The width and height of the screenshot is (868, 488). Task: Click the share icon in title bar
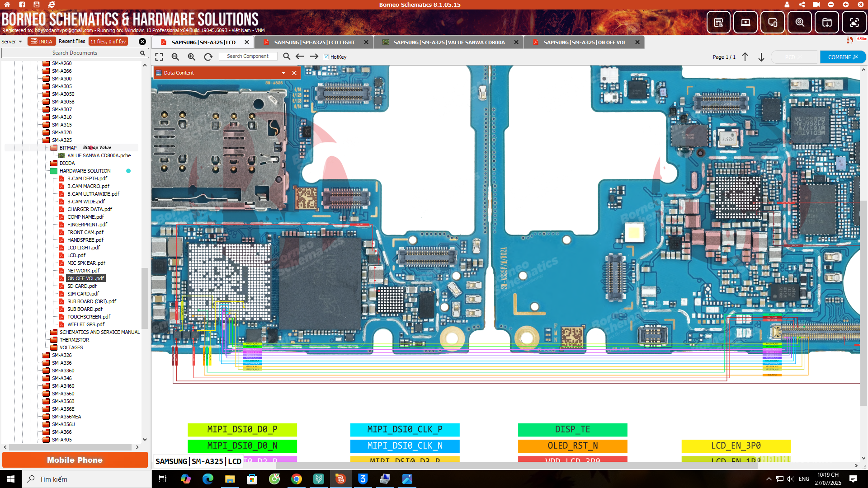802,5
